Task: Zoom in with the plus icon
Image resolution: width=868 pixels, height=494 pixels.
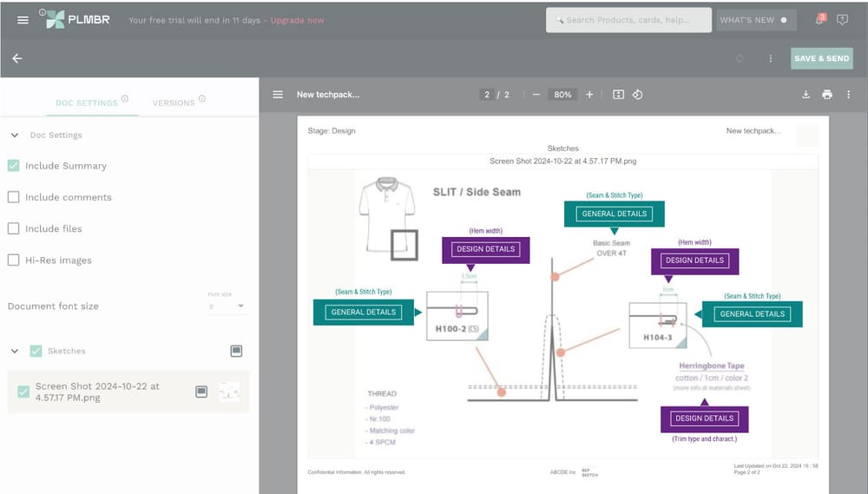Action: tap(589, 95)
